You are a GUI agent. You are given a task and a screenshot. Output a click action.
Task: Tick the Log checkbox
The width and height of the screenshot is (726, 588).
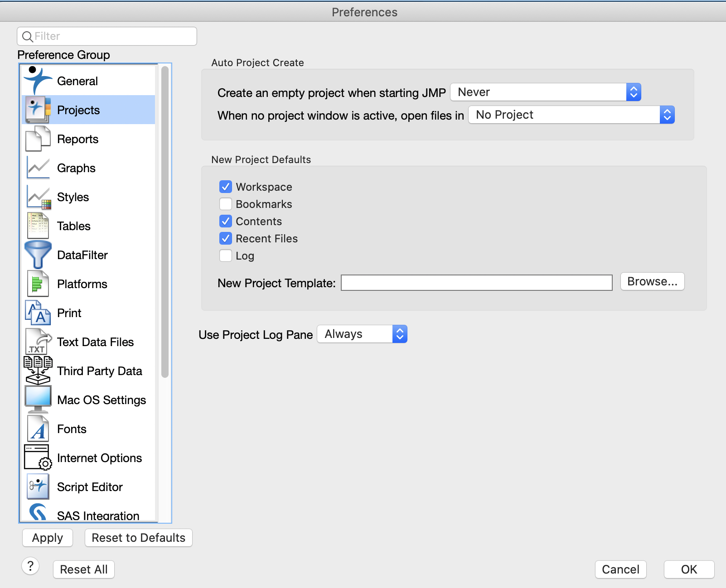226,255
